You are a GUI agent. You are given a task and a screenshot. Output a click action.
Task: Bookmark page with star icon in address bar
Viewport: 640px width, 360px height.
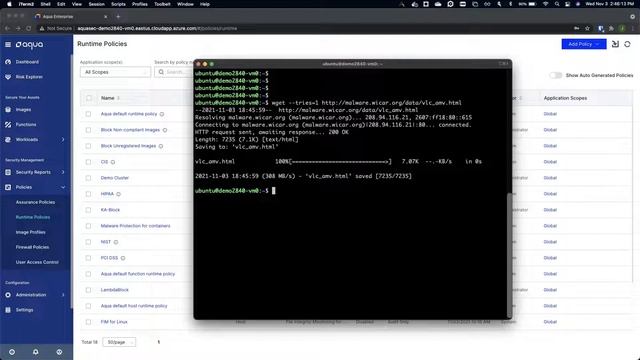[x=587, y=28]
